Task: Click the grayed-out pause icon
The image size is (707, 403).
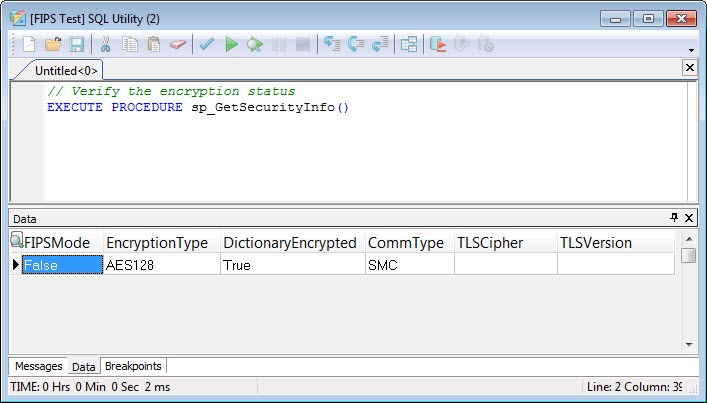Action: 279,44
